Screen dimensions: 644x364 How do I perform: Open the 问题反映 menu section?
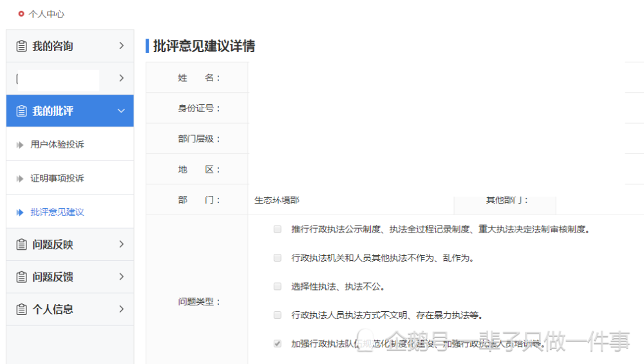point(70,244)
